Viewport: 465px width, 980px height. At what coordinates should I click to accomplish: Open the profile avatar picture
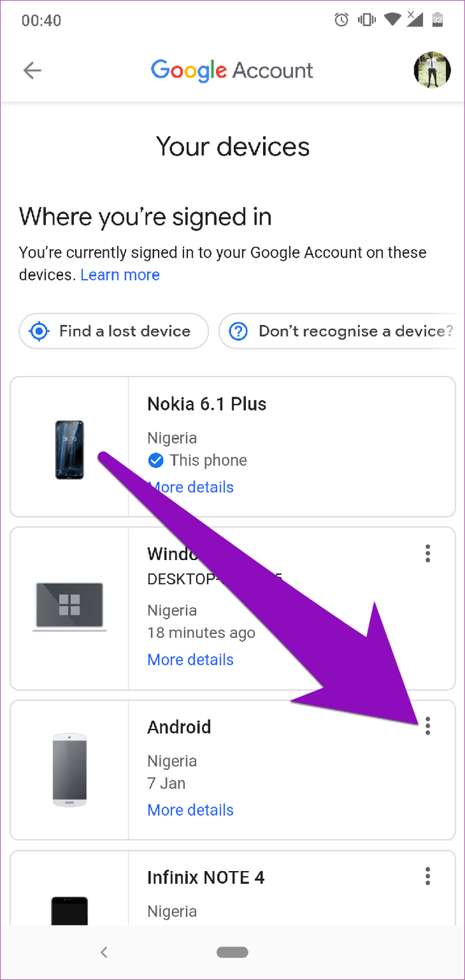tap(432, 70)
